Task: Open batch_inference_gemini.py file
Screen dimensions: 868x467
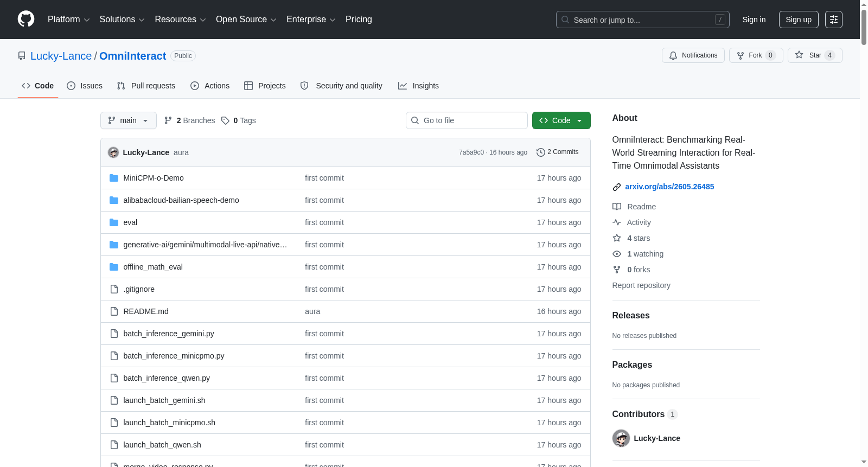Action: [x=169, y=334]
